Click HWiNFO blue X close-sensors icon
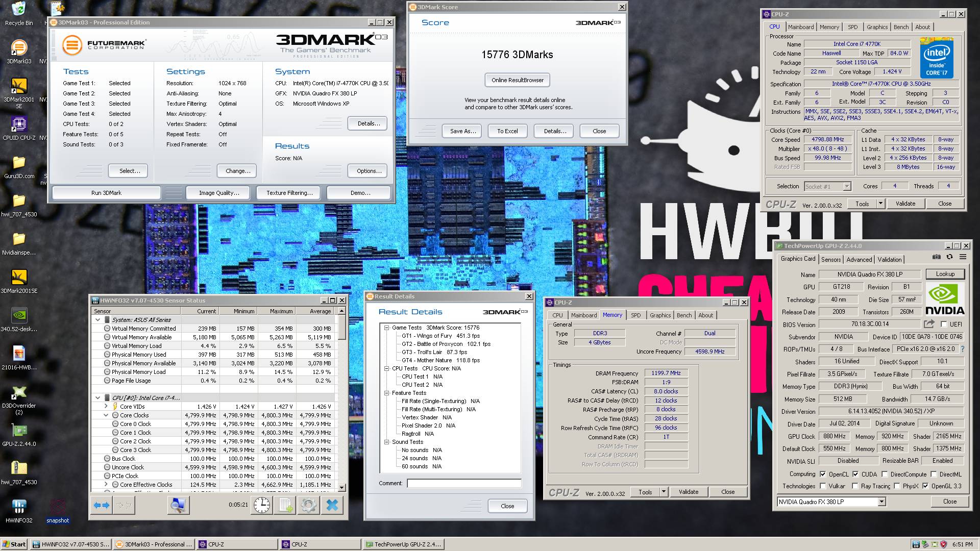Screen dimensions: 980x551 click(332, 505)
